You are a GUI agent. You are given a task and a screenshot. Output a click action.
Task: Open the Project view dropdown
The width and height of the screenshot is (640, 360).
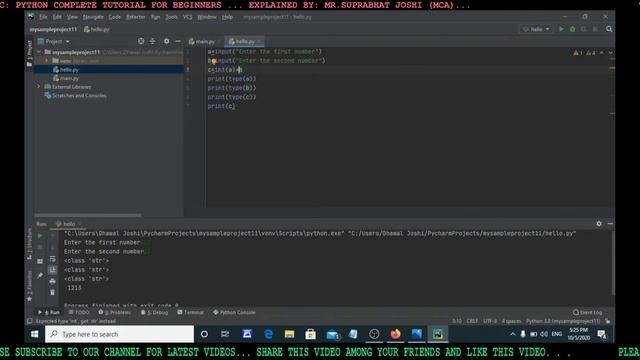[53, 41]
